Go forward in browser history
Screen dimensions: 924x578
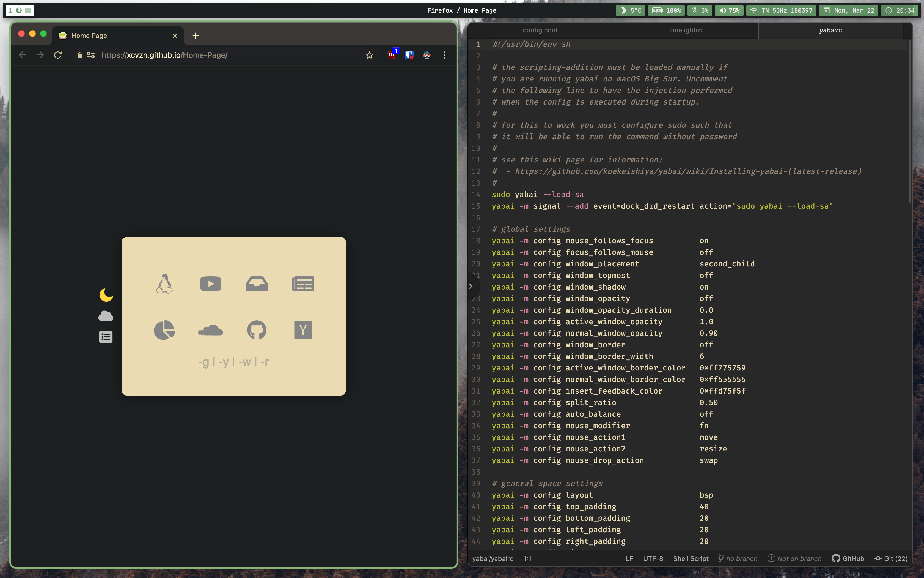40,55
